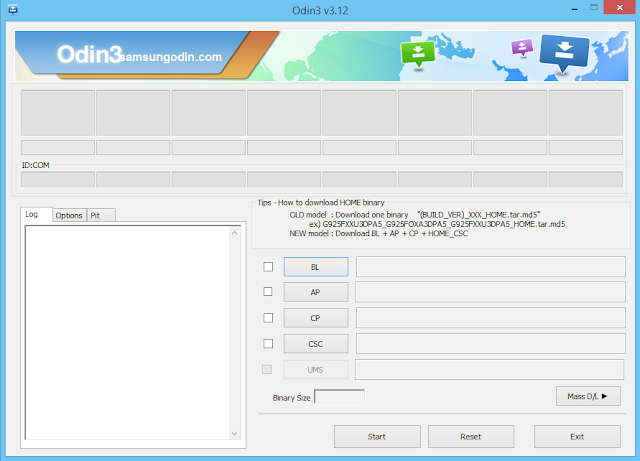Screen dimensions: 640x461
Task: Click the greyed-out UMS button
Action: pyautogui.click(x=316, y=370)
